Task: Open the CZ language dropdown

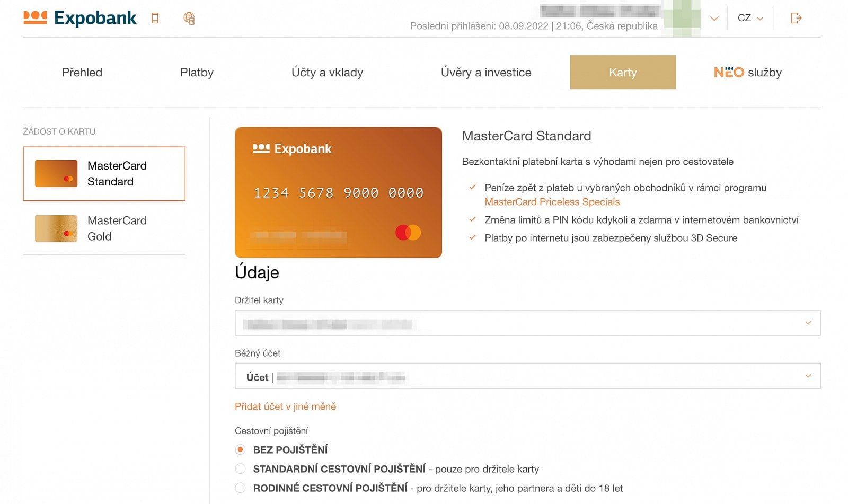Action: pyautogui.click(x=750, y=18)
